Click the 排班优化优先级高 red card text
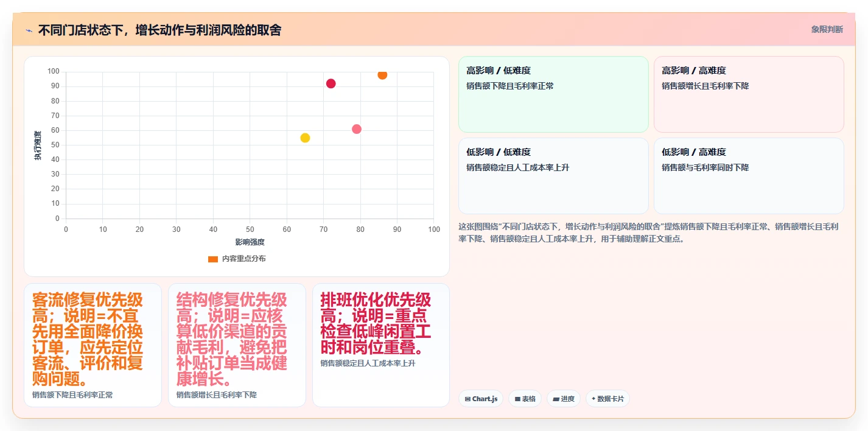The image size is (868, 431). 376,323
